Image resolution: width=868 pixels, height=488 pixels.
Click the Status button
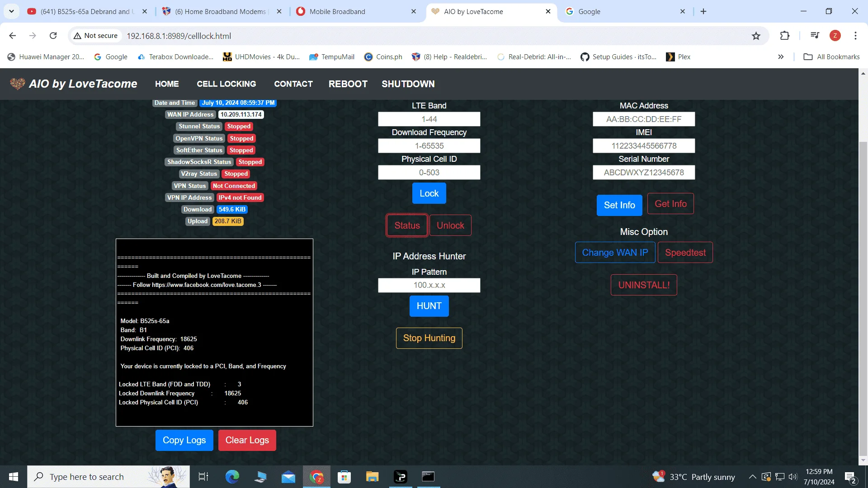coord(407,225)
